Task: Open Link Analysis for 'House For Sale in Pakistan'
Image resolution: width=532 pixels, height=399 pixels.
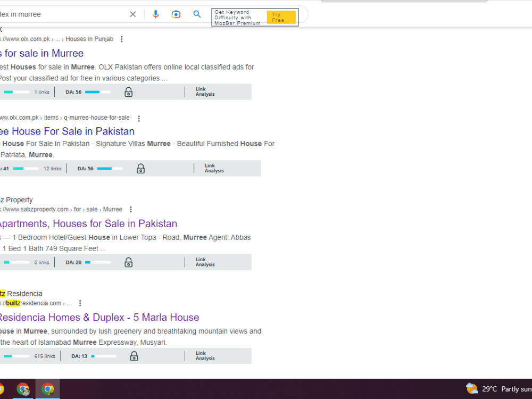Action: [x=214, y=168]
